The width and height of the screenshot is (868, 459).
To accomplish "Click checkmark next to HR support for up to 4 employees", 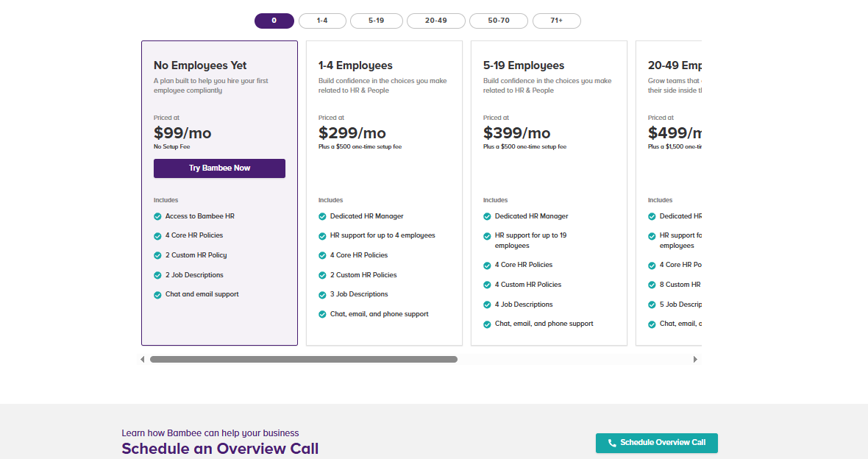I will tap(322, 236).
